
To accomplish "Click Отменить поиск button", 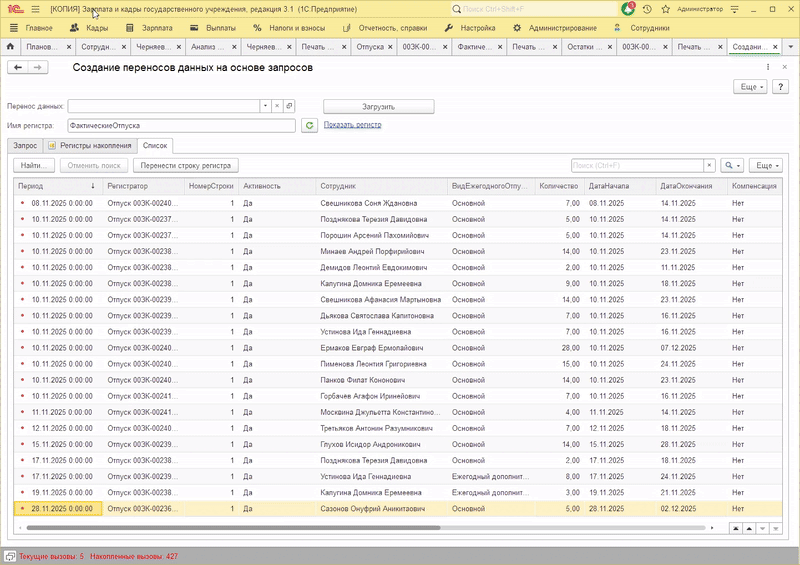I will pyautogui.click(x=94, y=165).
